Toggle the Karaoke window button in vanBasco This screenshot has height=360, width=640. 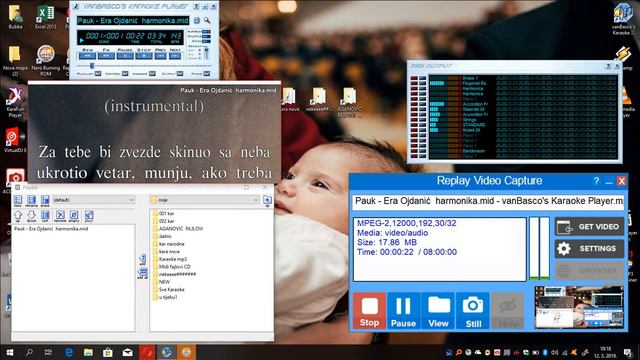[x=152, y=73]
